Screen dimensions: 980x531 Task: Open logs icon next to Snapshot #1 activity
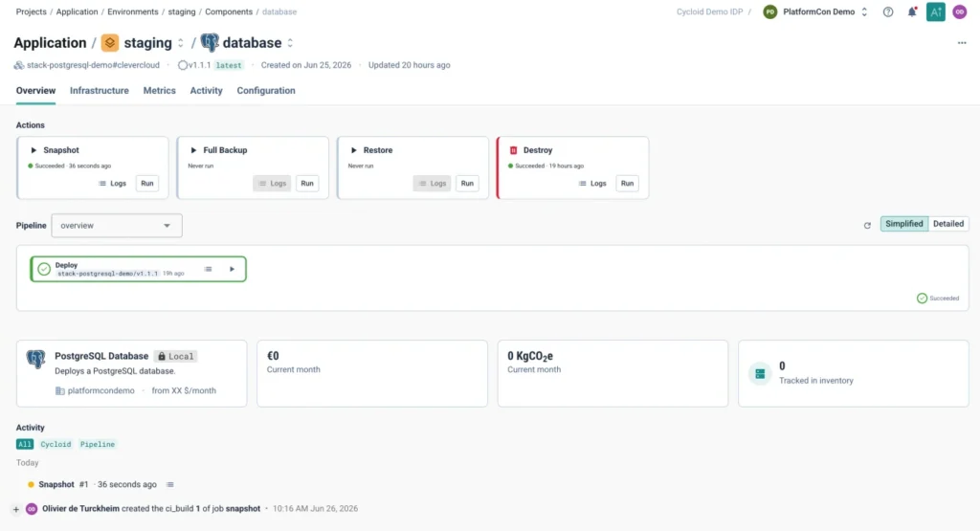coord(170,485)
